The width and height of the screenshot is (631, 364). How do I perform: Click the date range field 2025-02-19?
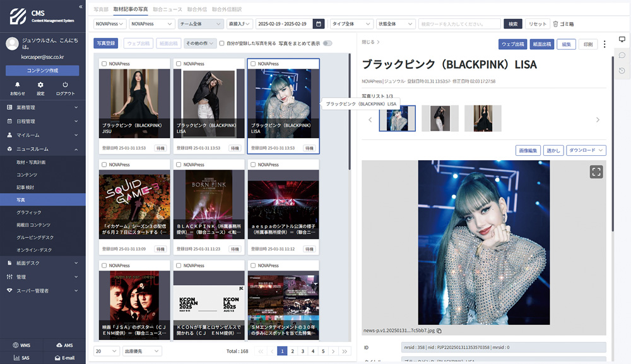284,24
